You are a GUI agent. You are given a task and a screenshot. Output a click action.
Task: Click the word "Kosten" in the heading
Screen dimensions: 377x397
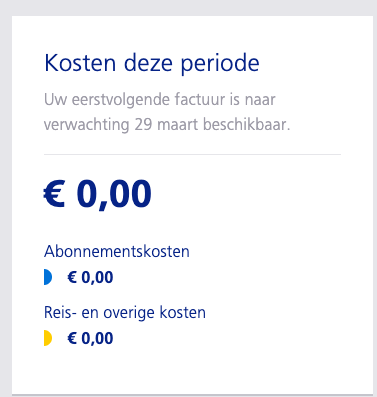coord(80,63)
